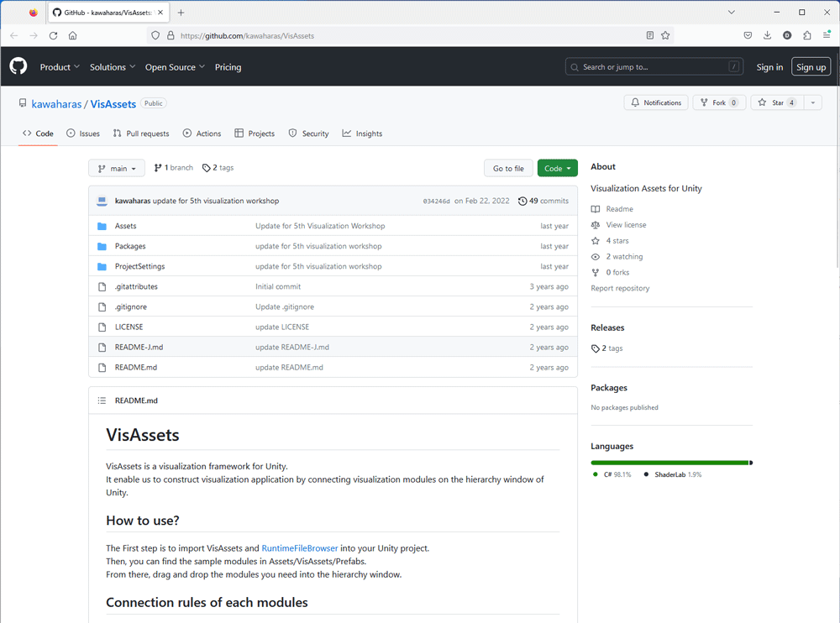Click the GitHub Octocat logo
This screenshot has height=623, width=840.
tap(18, 66)
